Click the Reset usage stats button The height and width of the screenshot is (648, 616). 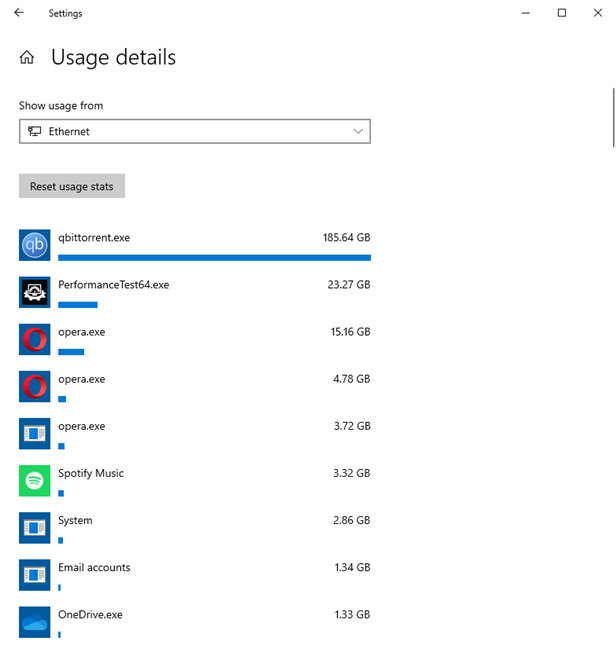click(72, 186)
